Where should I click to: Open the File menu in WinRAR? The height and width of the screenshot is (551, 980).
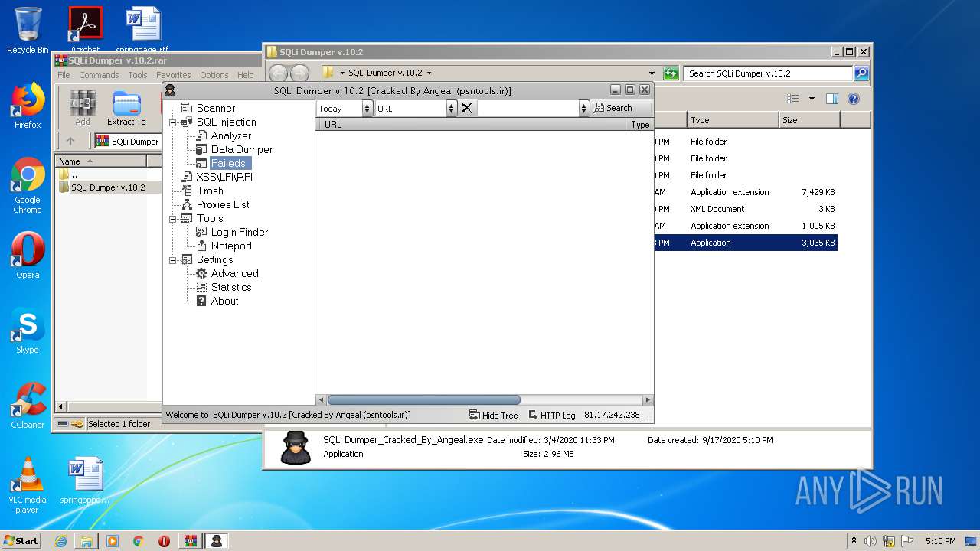coord(64,75)
